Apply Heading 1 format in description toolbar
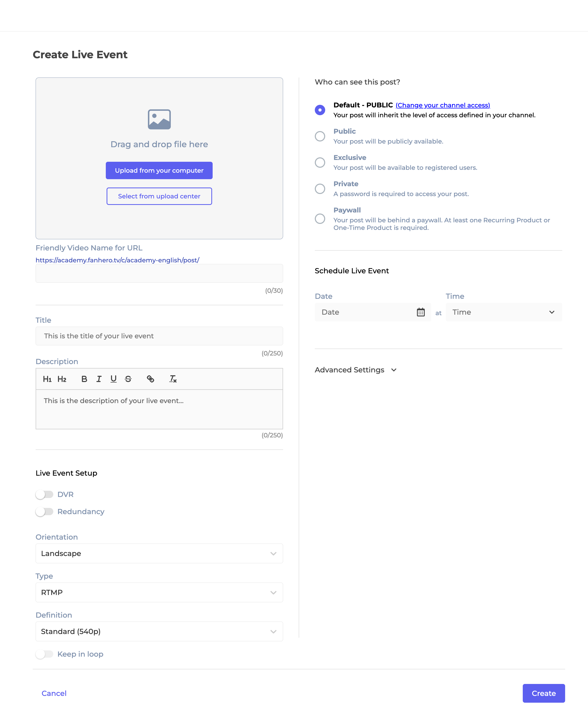 47,379
